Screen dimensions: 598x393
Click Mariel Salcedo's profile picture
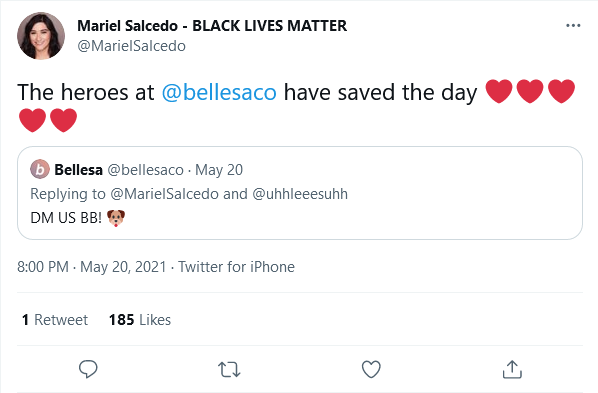(x=41, y=36)
